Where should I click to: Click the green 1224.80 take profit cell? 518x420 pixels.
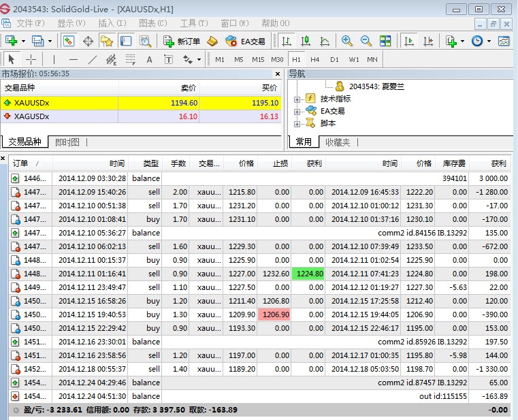[308, 274]
